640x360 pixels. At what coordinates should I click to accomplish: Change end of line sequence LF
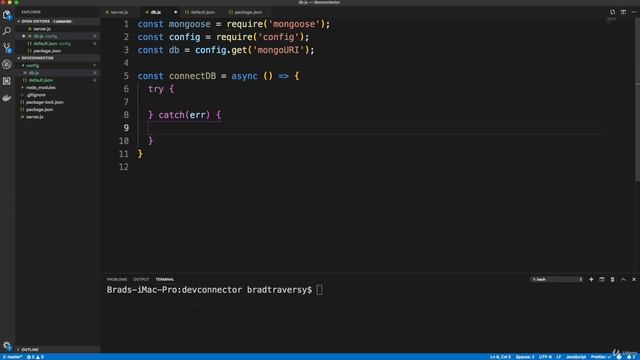558,357
